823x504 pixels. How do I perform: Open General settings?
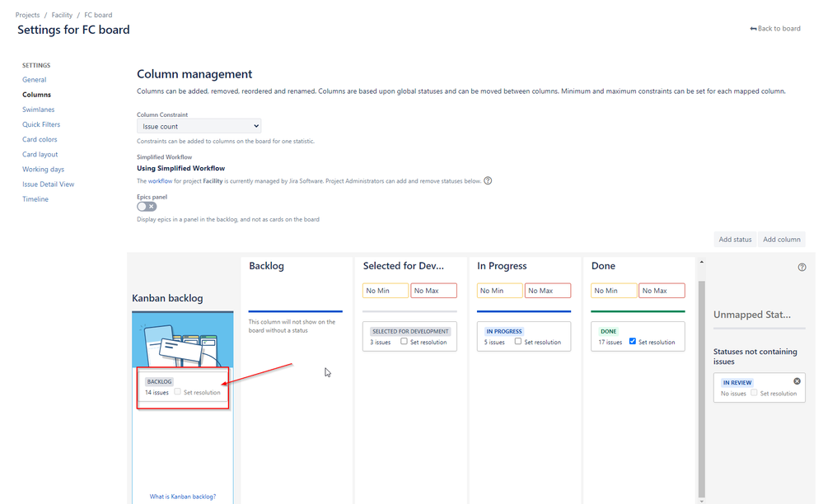34,80
